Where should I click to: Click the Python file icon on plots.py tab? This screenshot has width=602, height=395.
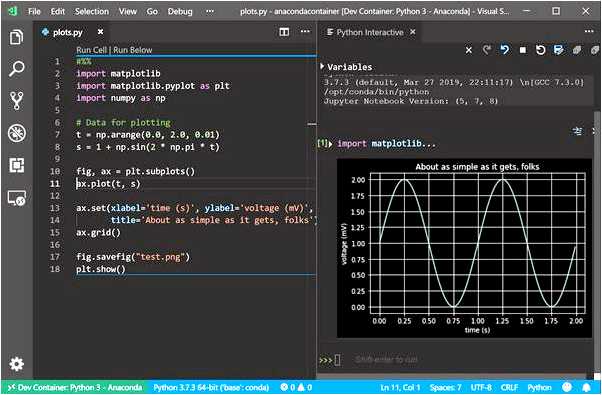(45, 32)
